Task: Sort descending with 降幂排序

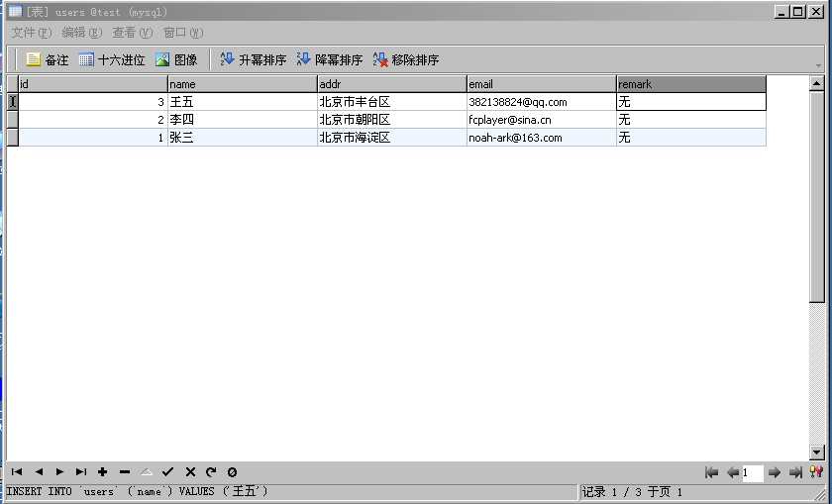Action: pos(330,60)
